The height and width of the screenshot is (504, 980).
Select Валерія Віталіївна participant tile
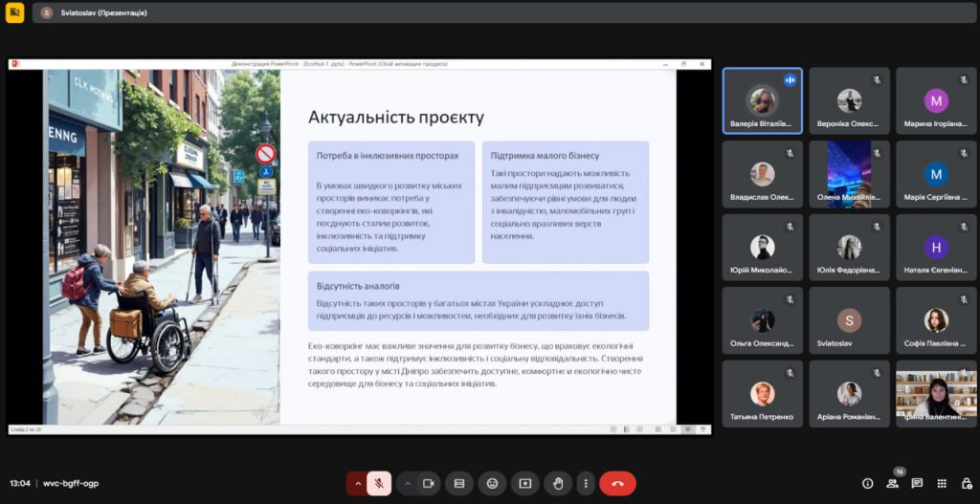tap(762, 101)
